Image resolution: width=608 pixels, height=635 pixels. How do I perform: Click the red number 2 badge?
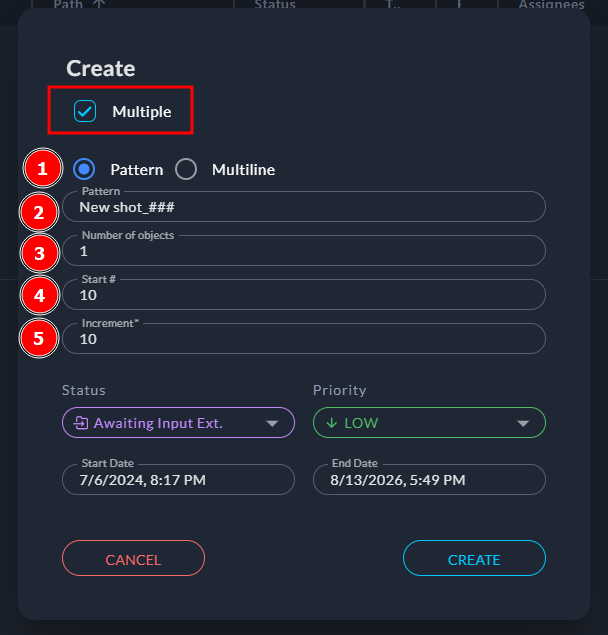point(39,211)
